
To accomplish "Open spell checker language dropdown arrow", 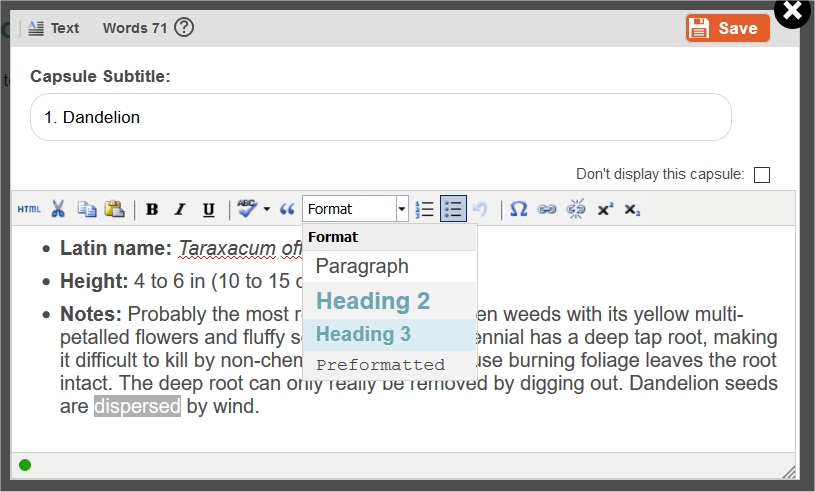I will point(267,209).
